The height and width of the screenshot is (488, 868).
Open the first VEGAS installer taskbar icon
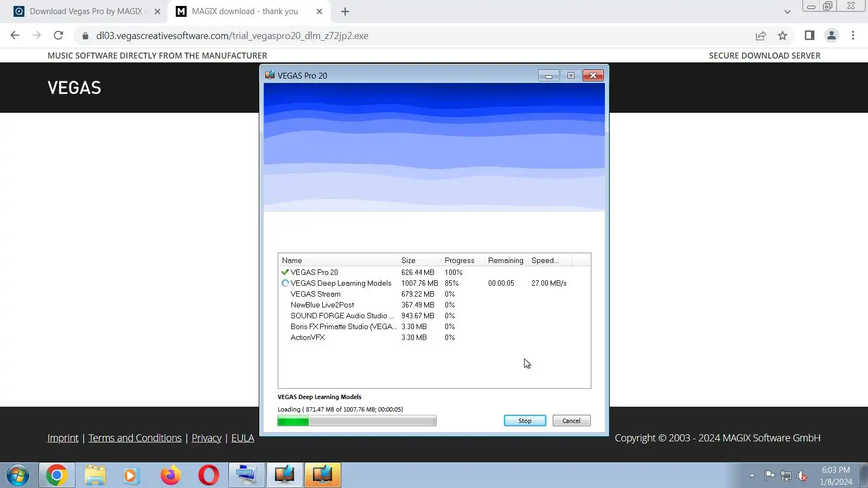coord(284,476)
